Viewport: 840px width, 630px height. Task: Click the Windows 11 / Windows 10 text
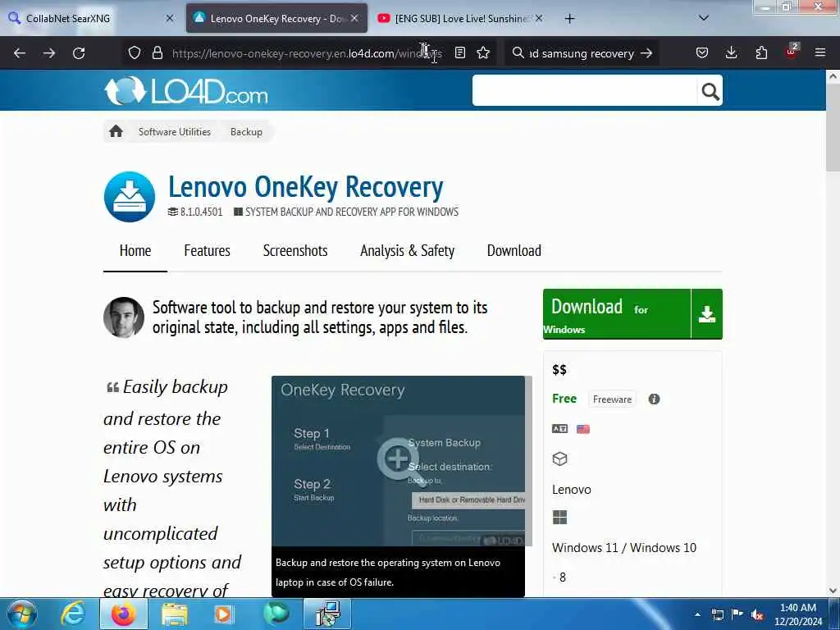(x=624, y=547)
